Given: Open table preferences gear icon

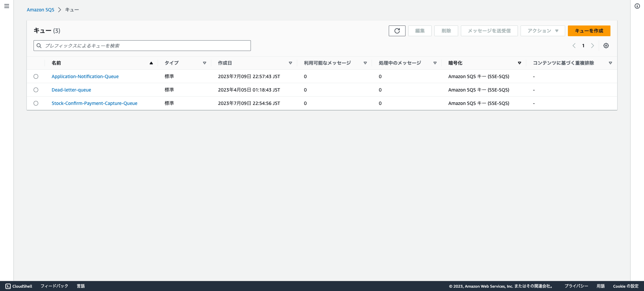Looking at the screenshot, I should coord(606,46).
